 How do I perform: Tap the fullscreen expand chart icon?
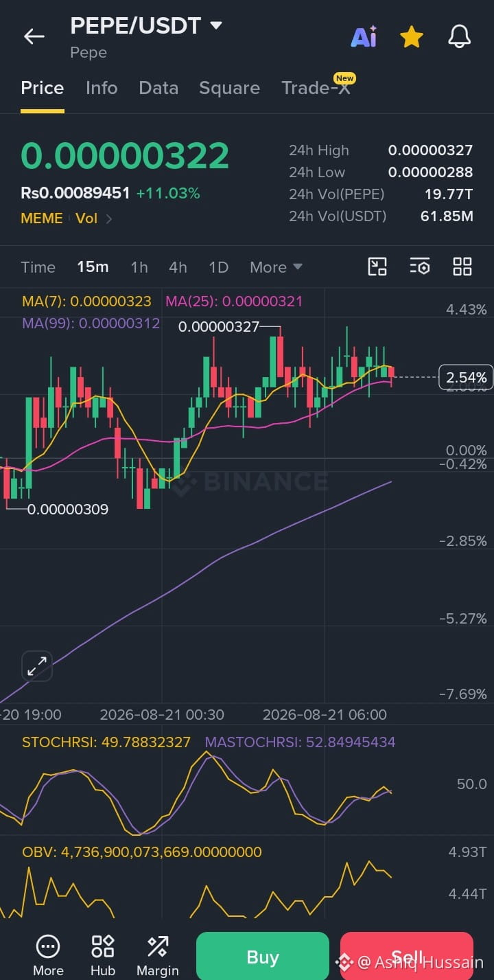click(x=37, y=665)
